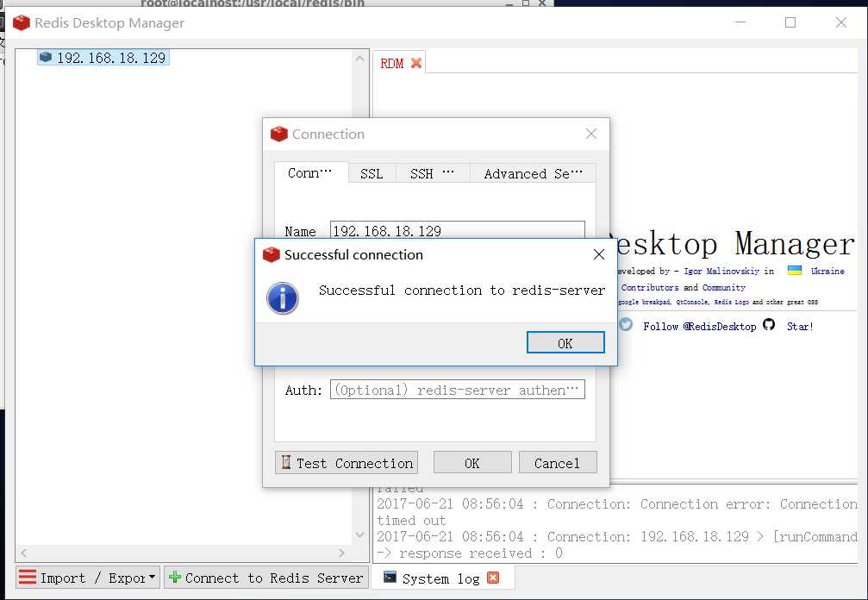
Task: Click connection tree scroll down arrow
Action: click(359, 534)
